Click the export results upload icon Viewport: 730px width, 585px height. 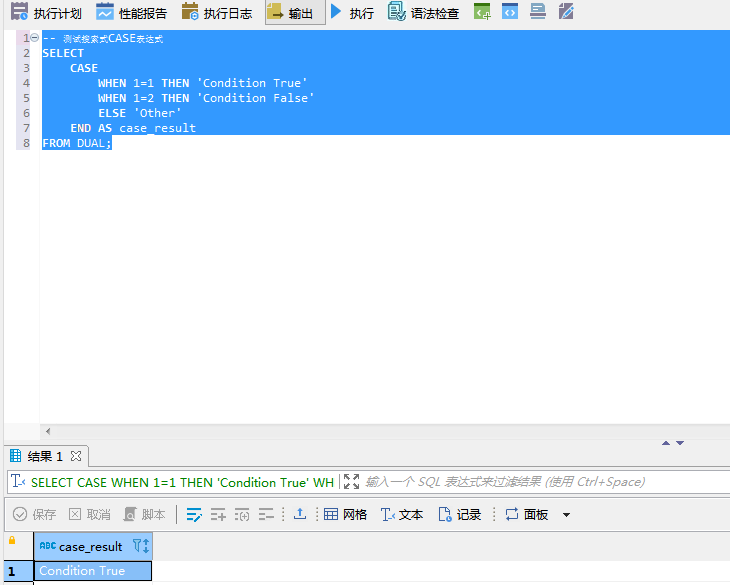pyautogui.click(x=299, y=514)
